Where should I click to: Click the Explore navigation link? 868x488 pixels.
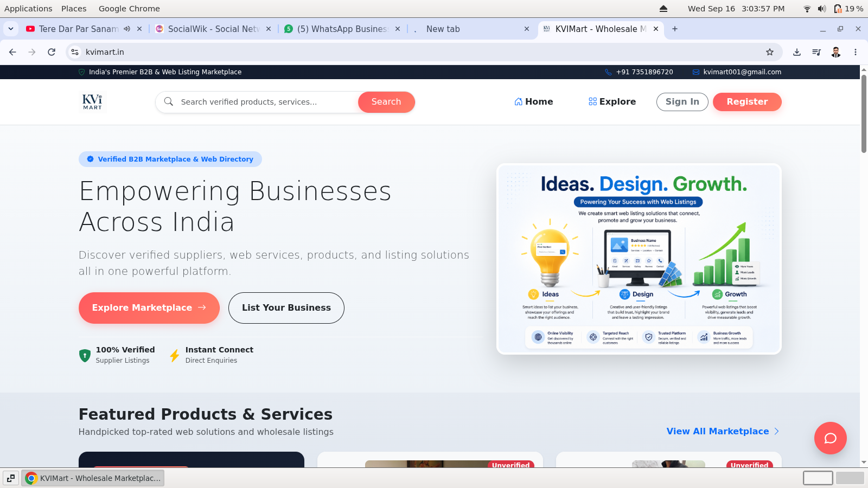612,101
